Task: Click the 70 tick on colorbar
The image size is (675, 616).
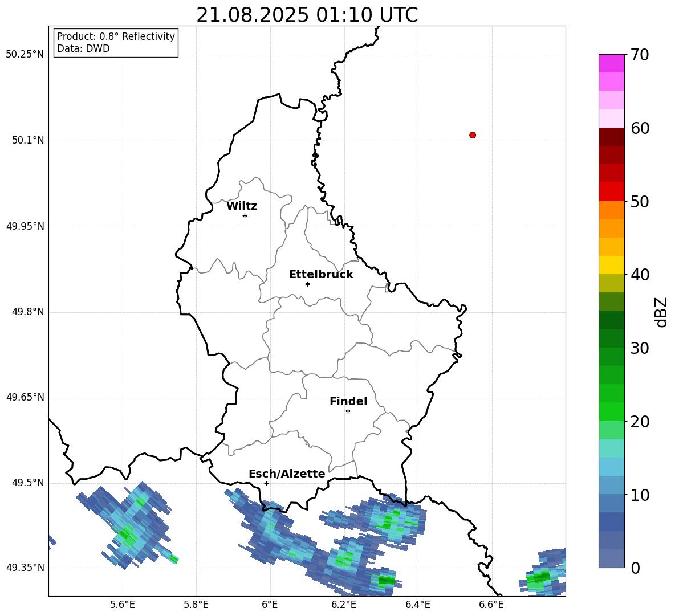Action: 640,55
